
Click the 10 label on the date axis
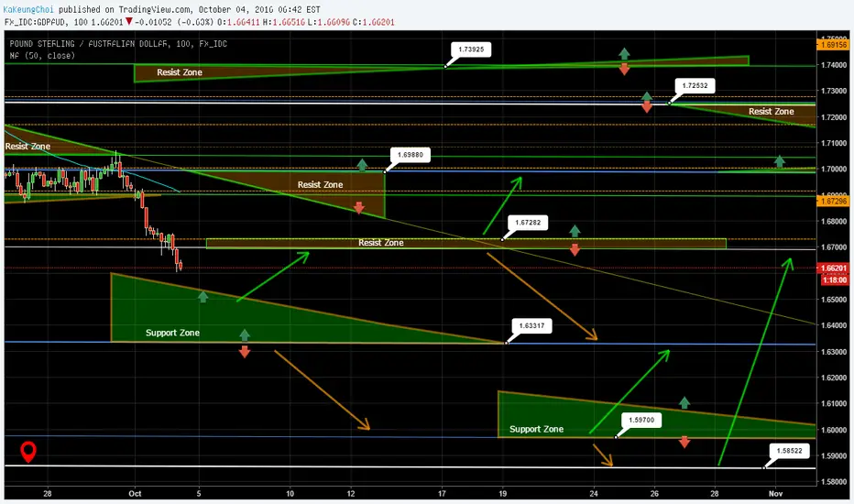pyautogui.click(x=290, y=494)
